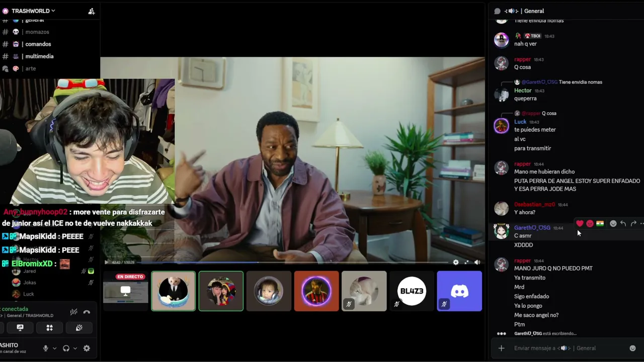Open the momazos text channel

click(x=37, y=32)
